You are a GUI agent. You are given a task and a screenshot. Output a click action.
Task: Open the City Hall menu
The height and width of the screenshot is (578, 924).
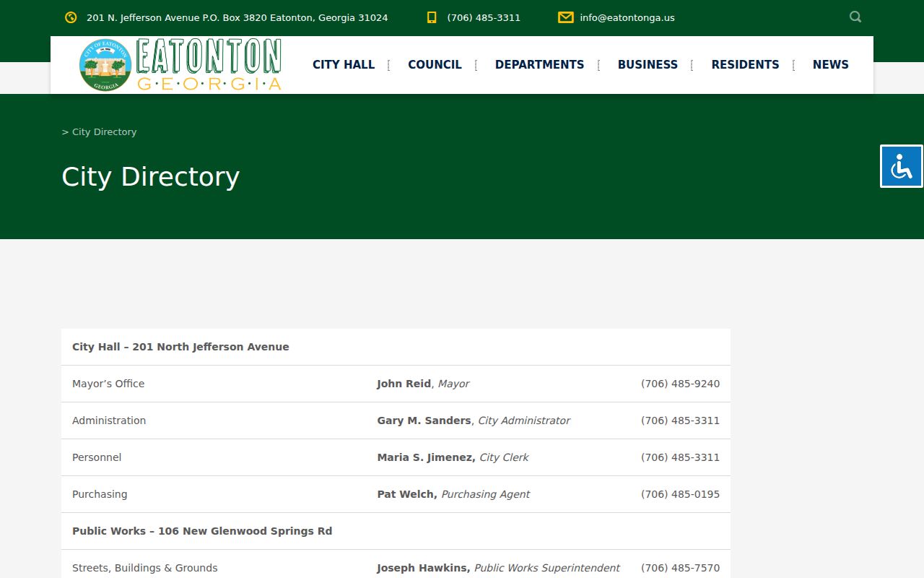click(344, 64)
